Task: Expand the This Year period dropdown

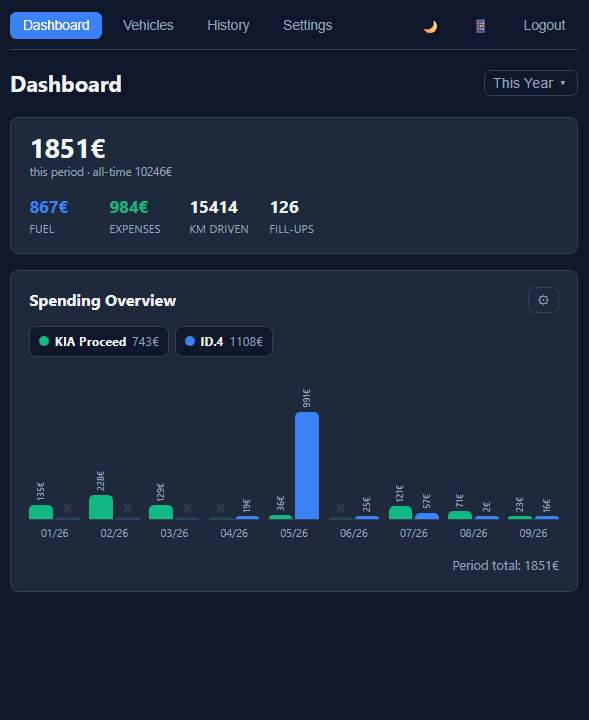Action: [531, 83]
